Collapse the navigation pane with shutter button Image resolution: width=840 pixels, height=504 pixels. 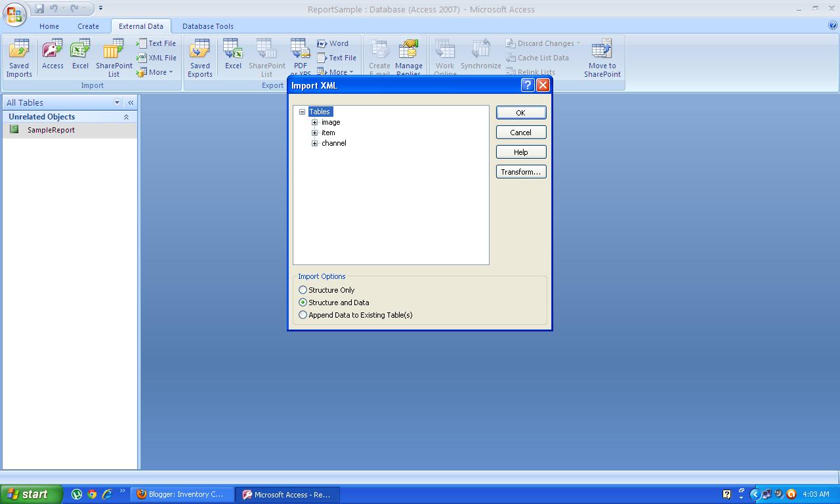131,102
